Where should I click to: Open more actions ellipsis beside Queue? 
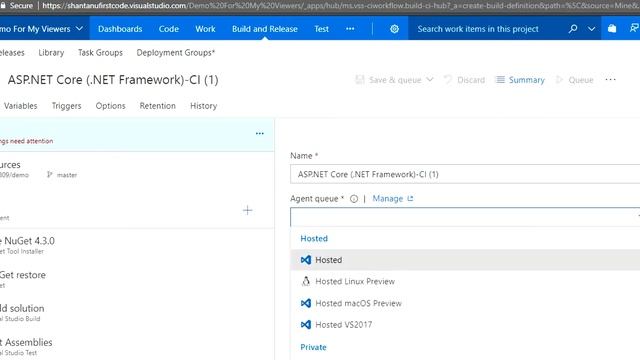610,80
